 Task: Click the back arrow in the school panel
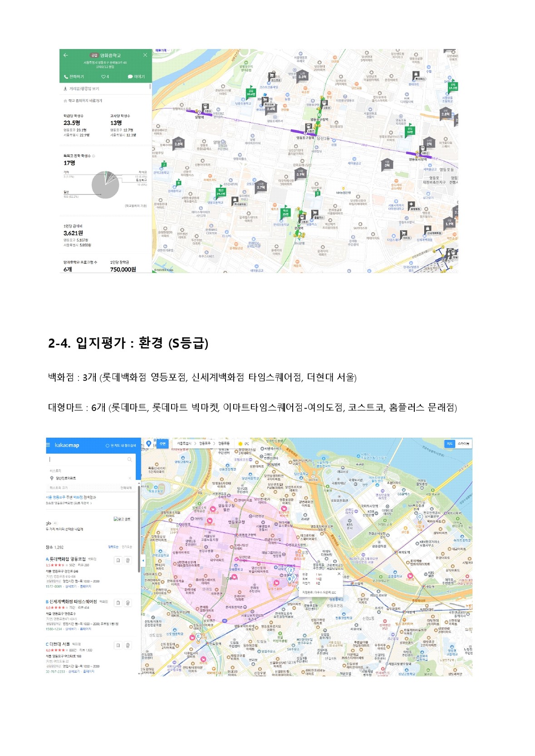click(x=66, y=55)
